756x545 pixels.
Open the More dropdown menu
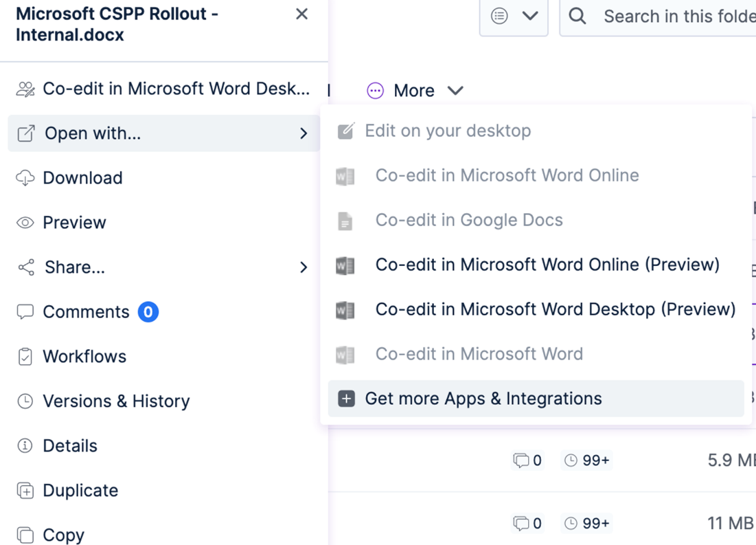[x=415, y=91]
